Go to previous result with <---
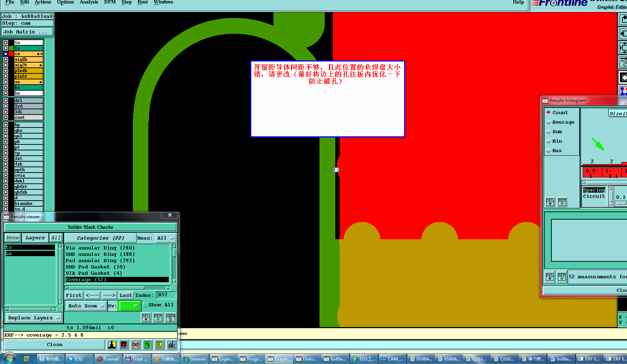This screenshot has width=627, height=364. [x=92, y=295]
